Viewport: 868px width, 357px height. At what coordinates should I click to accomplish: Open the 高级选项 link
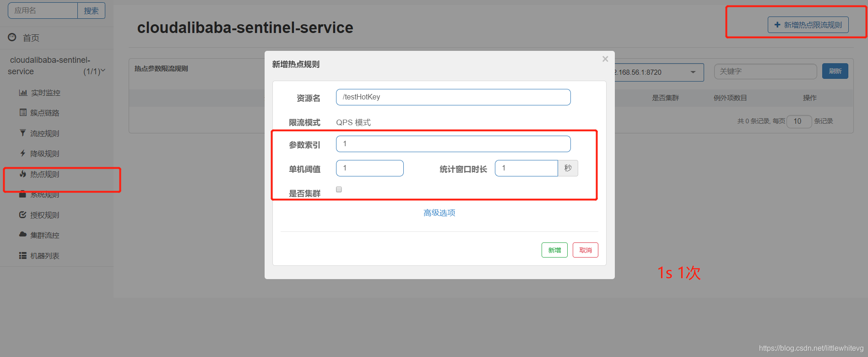click(x=439, y=213)
